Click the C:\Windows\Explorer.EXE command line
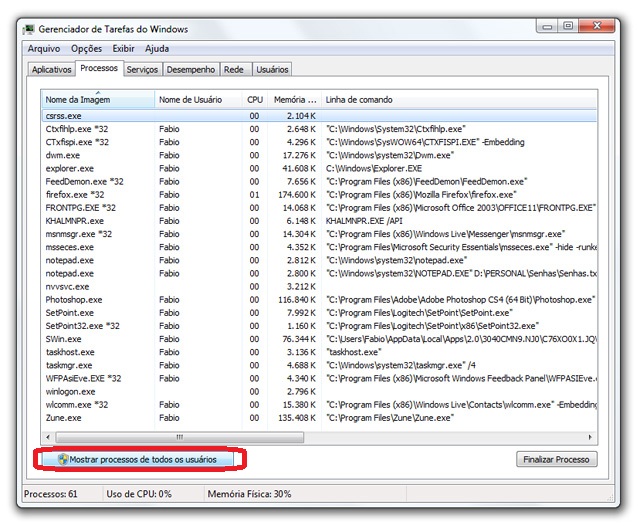 (373, 169)
